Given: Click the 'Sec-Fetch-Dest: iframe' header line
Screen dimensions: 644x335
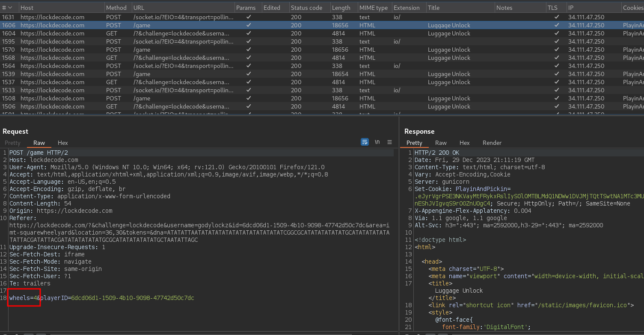Looking at the screenshot, I should tap(47, 254).
